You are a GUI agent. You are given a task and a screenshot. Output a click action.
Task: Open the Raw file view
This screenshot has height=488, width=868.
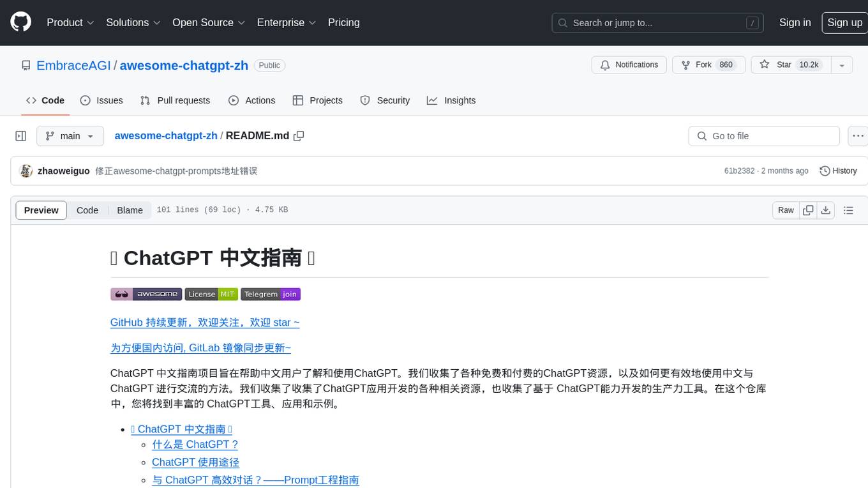(786, 210)
